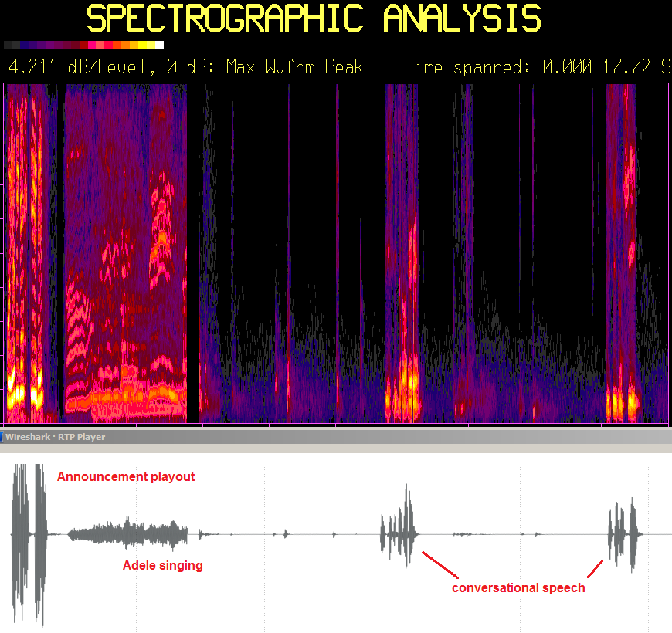
Task: Click the SPECTROGRAPHIC ANALYSIS heading
Action: (314, 18)
